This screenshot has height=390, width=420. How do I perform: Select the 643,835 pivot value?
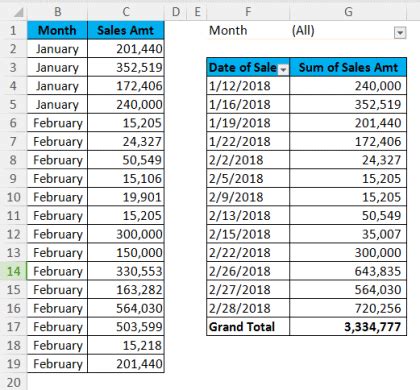[348, 271]
